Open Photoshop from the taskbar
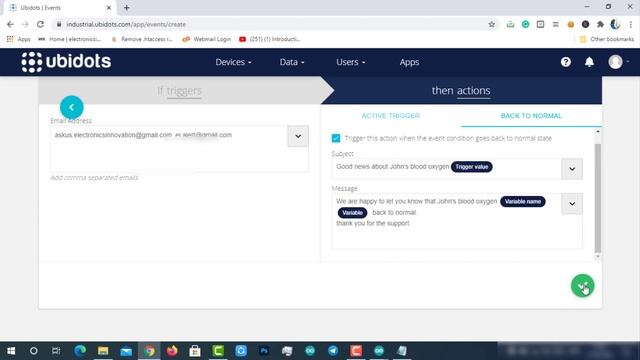Screen dimensions: 640x360 click(264, 351)
